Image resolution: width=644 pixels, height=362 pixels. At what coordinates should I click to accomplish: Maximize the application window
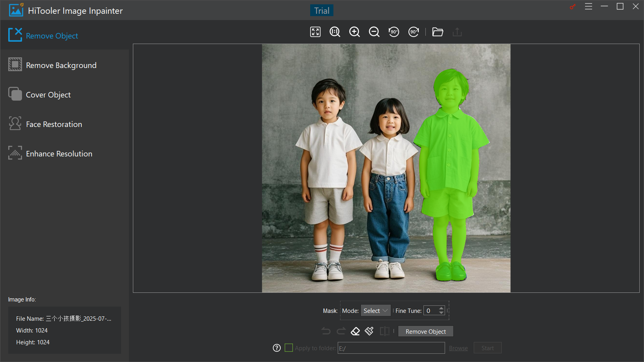coord(620,7)
